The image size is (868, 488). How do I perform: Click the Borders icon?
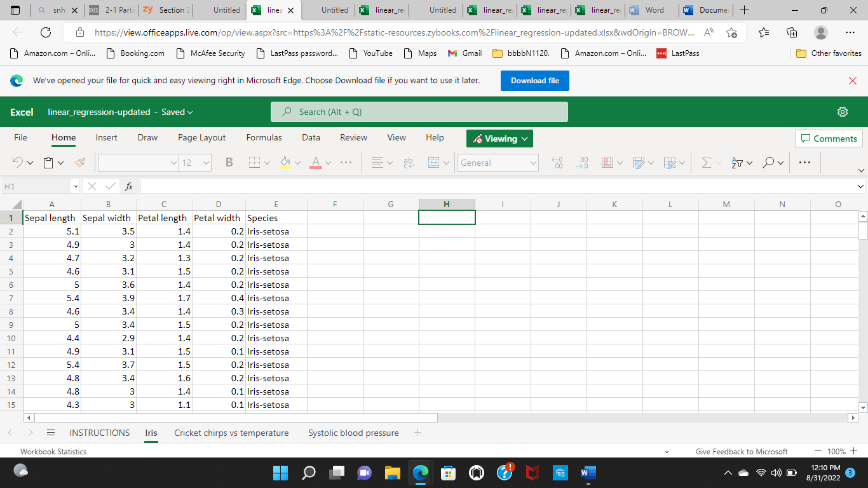click(x=254, y=163)
